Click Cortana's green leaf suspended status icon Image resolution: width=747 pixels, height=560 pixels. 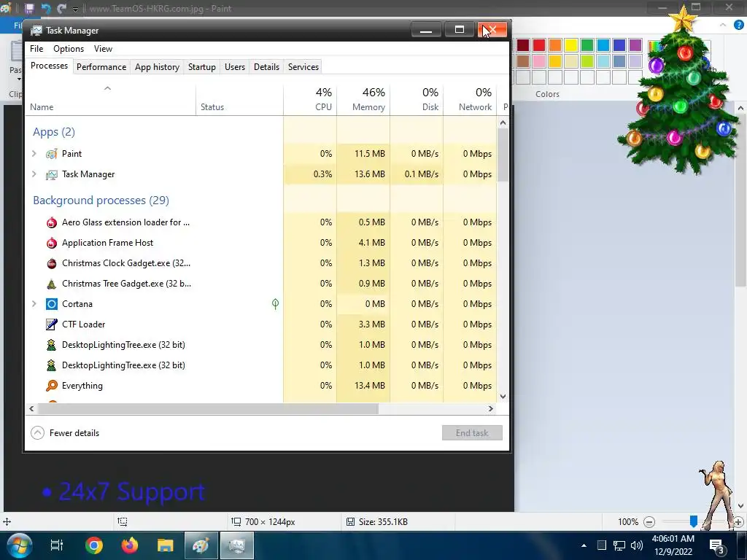click(275, 304)
